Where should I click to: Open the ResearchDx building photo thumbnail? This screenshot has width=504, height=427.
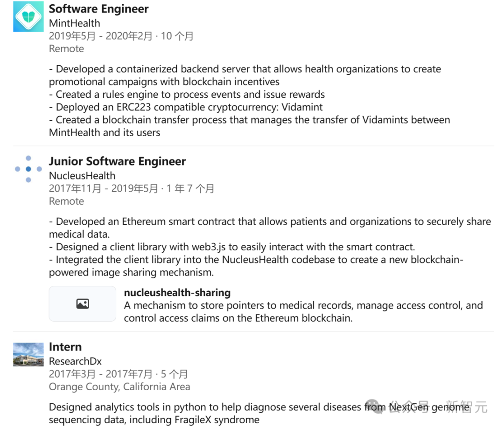click(x=28, y=354)
